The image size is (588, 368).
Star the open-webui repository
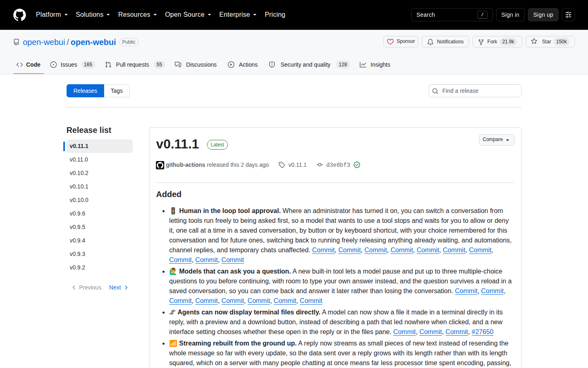[x=550, y=42]
